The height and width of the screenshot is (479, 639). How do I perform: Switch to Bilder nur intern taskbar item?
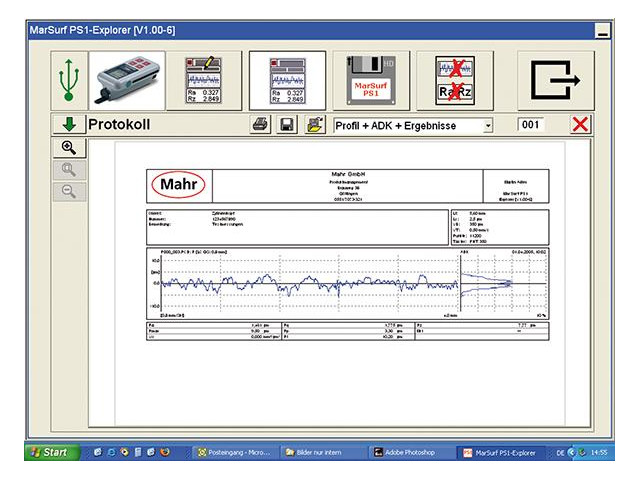pos(322,453)
